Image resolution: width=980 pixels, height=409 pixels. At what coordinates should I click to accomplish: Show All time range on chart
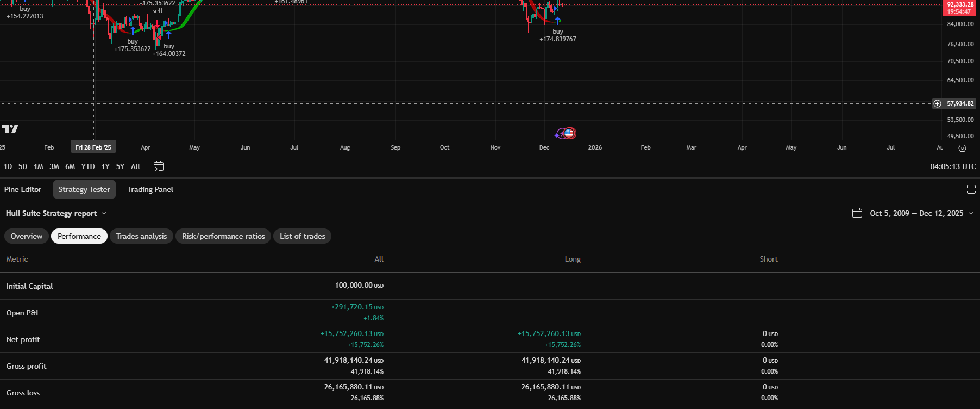point(135,166)
